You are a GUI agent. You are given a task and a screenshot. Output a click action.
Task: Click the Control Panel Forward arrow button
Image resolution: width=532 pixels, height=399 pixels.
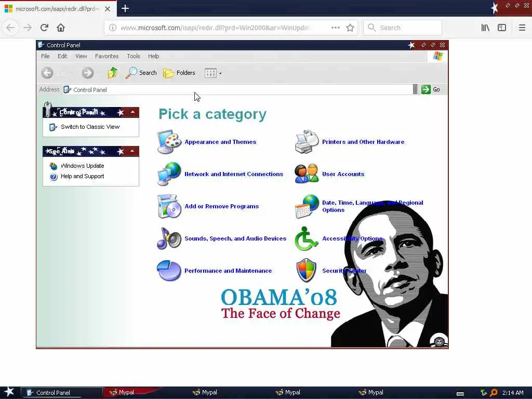pos(87,73)
